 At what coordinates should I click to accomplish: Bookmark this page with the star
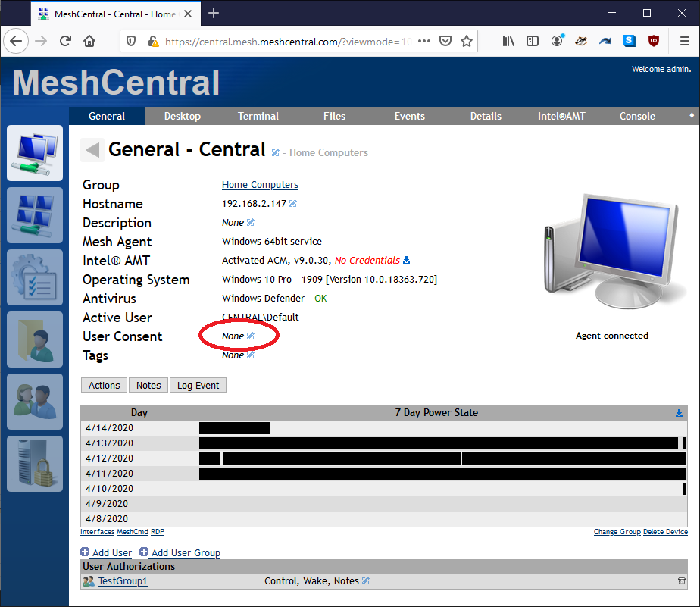point(467,41)
